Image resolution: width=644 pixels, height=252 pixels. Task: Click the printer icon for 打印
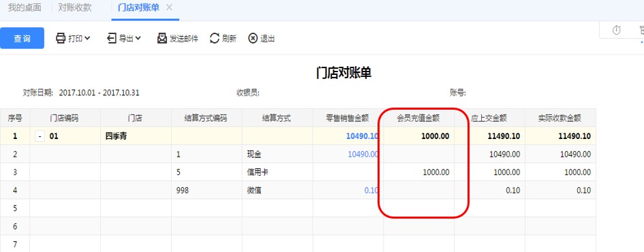pos(61,39)
